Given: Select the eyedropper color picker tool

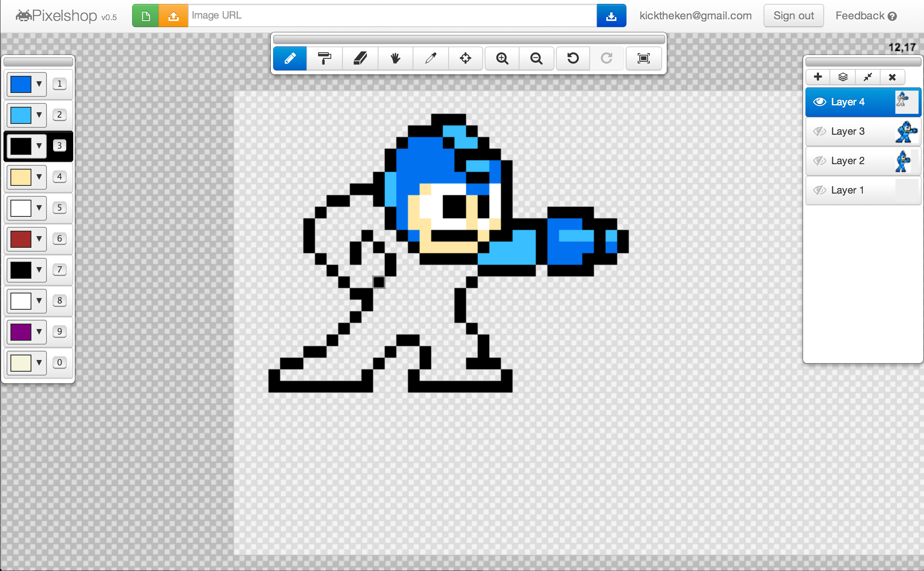Looking at the screenshot, I should tap(430, 58).
